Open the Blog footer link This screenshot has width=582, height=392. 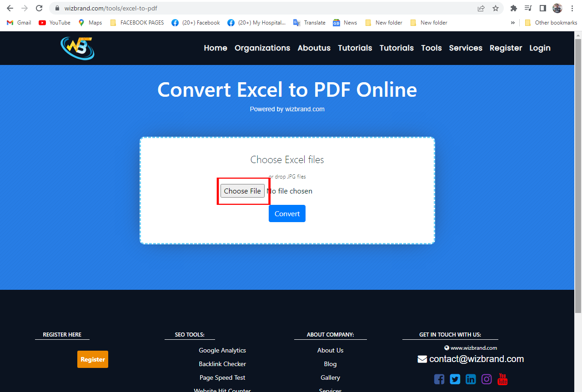tap(331, 364)
